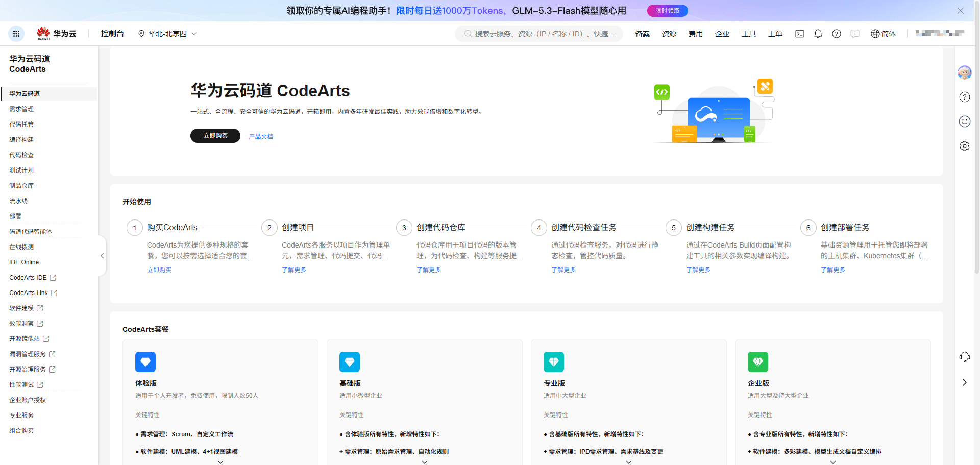Screen dimensions: 980x465
Task: Click the 立即购买 black button
Action: [215, 136]
